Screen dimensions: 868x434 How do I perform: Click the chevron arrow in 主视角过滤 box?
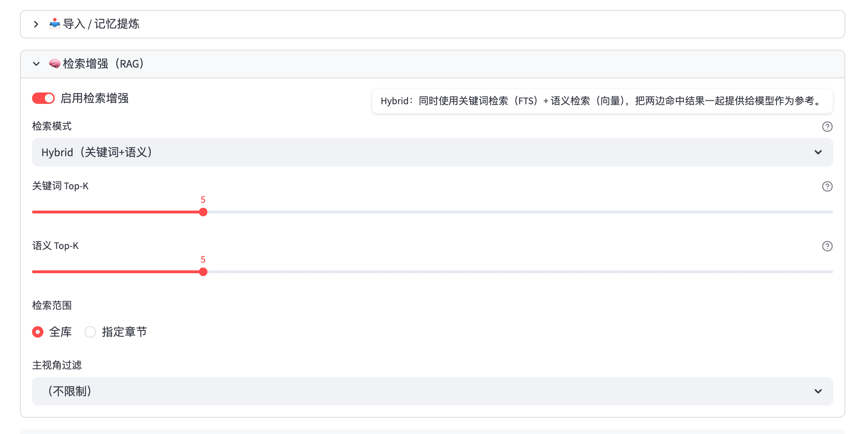tap(818, 391)
